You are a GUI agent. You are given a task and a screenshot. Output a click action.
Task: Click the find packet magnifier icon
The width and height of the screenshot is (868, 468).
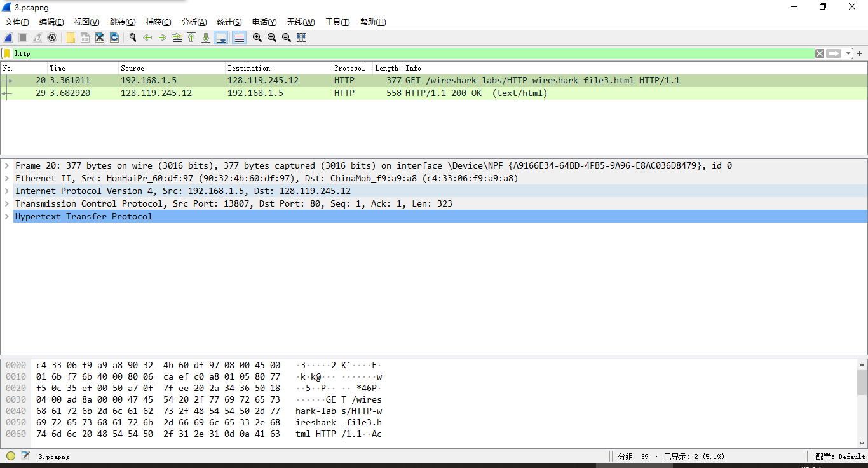coord(133,38)
